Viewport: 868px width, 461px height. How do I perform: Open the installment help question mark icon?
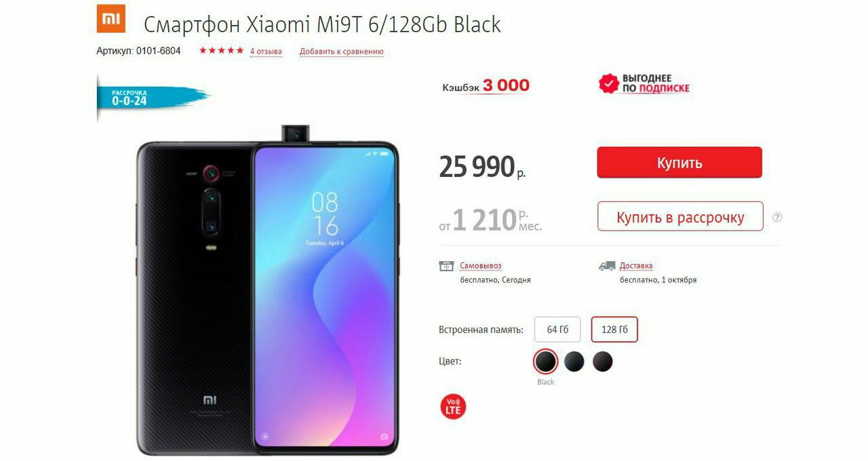click(x=777, y=217)
